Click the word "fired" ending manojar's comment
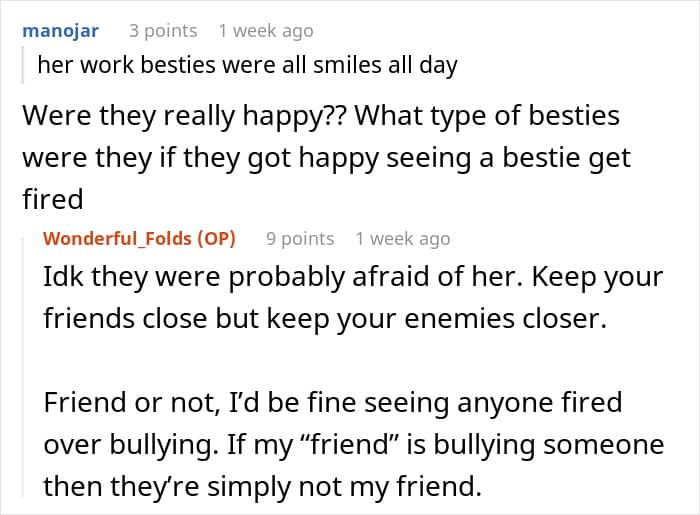Screen dimensions: 700x515 click(x=52, y=199)
